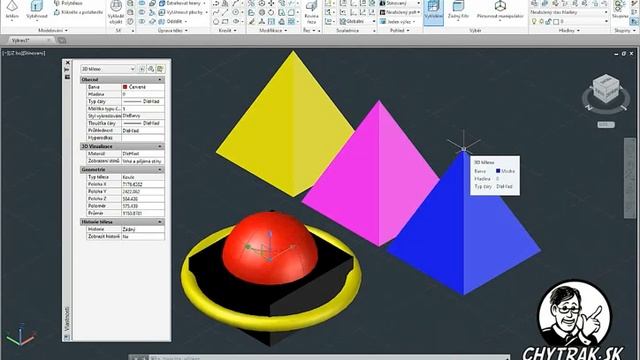Click the Rovina řezu section plane tool
Viewport: 640px width, 360px height.
(311, 11)
